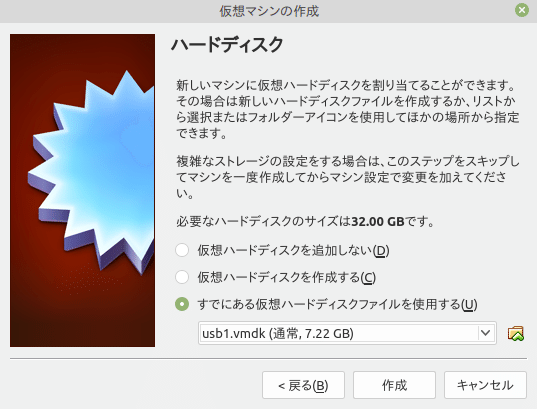Click the 作成 button
Viewport: 537px width, 409px height.
pos(395,385)
